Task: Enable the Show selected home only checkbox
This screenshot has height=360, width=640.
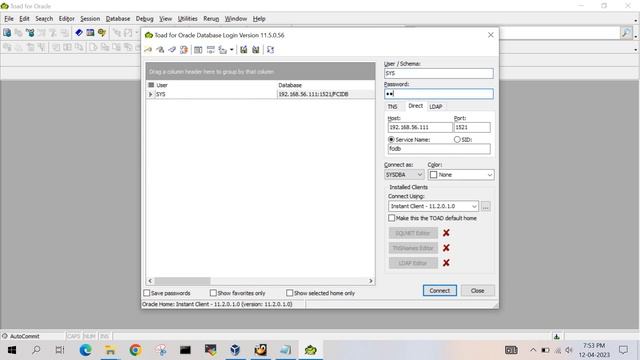Action: pyautogui.click(x=289, y=293)
